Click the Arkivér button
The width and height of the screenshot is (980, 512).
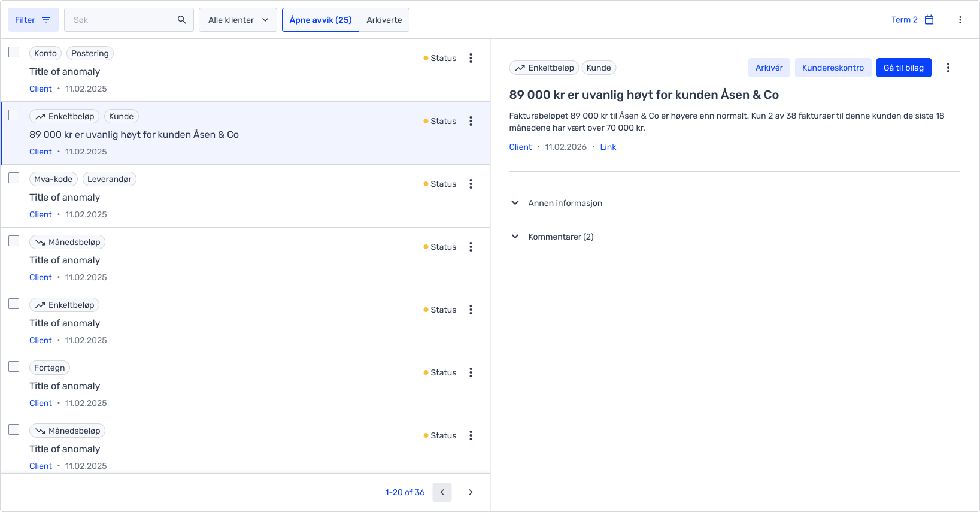tap(769, 68)
